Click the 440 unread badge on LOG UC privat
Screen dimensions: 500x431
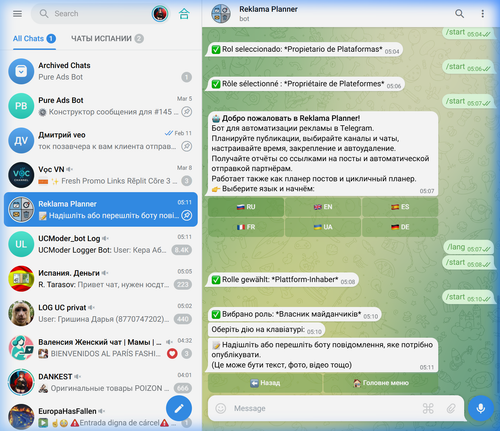pos(183,319)
